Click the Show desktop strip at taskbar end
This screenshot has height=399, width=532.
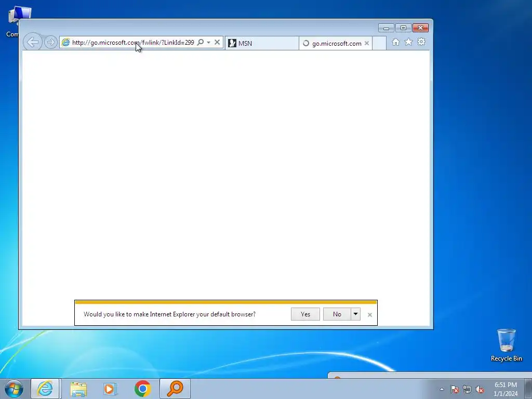tap(528, 389)
